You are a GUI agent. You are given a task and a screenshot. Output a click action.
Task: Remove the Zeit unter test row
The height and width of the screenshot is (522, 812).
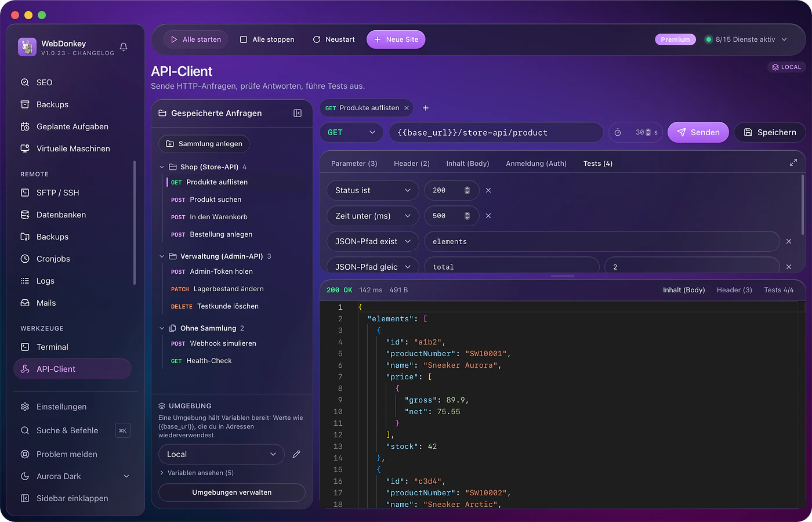(488, 216)
